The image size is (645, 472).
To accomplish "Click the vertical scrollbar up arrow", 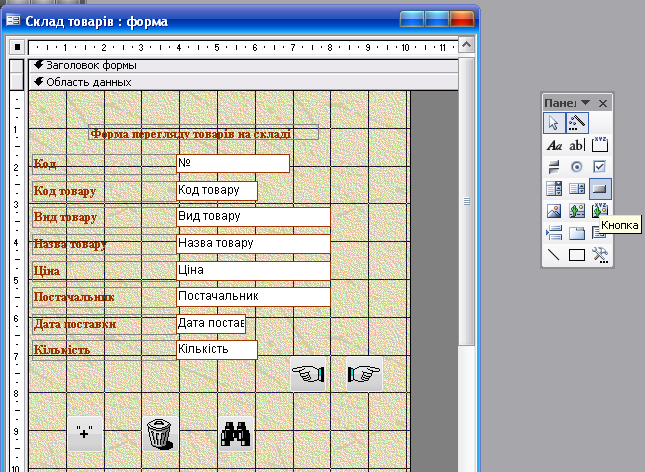I will click(466, 44).
